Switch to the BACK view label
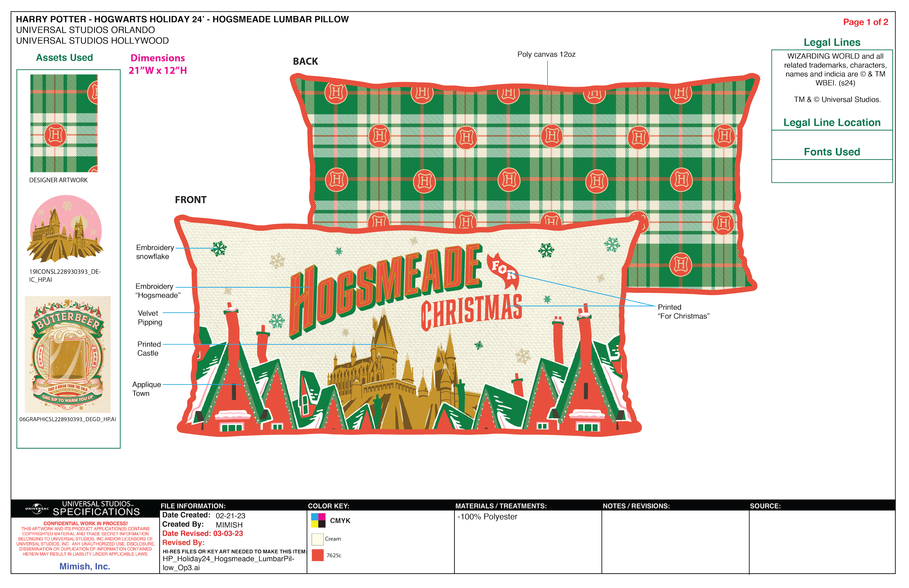909x588 pixels. [x=305, y=61]
